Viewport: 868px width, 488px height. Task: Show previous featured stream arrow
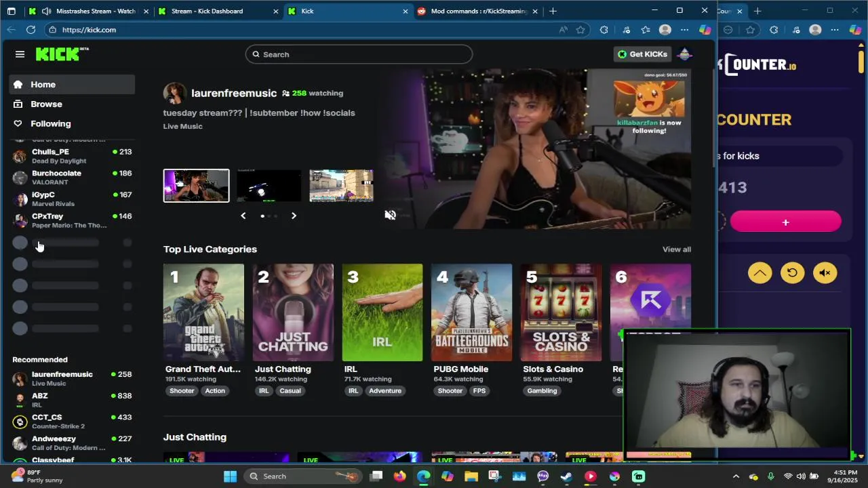[x=243, y=216]
